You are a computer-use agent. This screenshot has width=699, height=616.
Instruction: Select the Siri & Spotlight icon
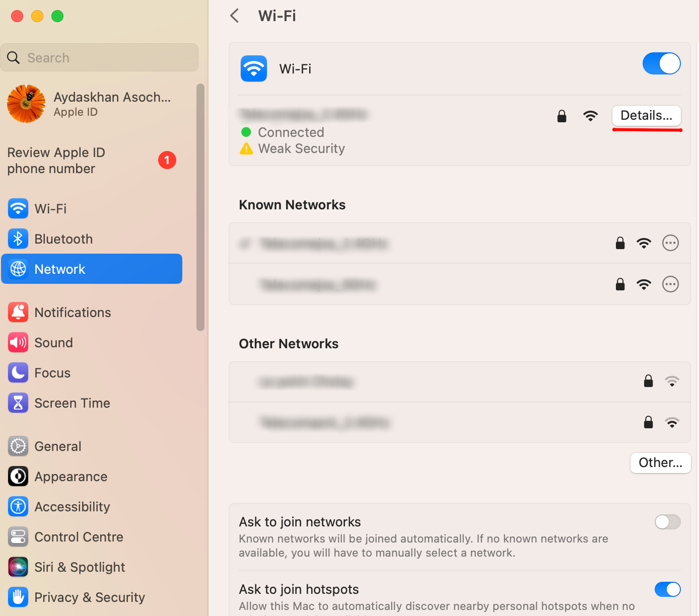tap(18, 567)
